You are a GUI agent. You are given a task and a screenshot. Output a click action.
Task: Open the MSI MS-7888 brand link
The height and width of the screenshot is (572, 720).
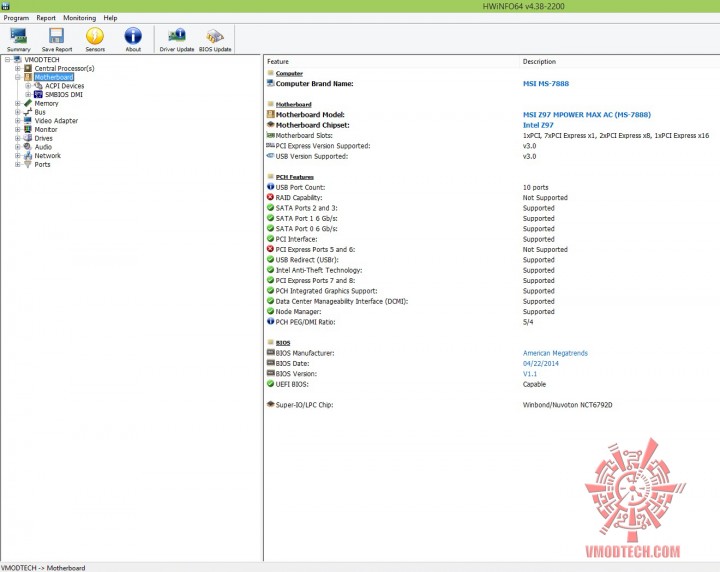tap(546, 84)
